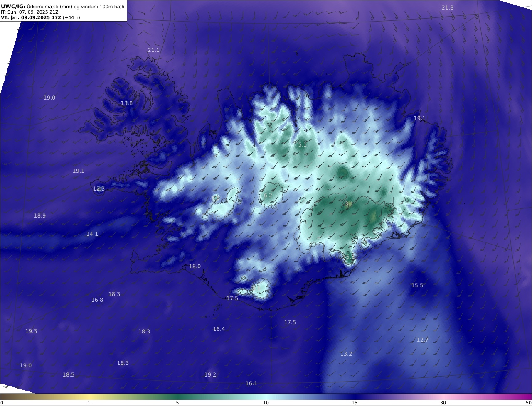Click the 21.1 value label
The height and width of the screenshot is (406, 532).
point(154,50)
